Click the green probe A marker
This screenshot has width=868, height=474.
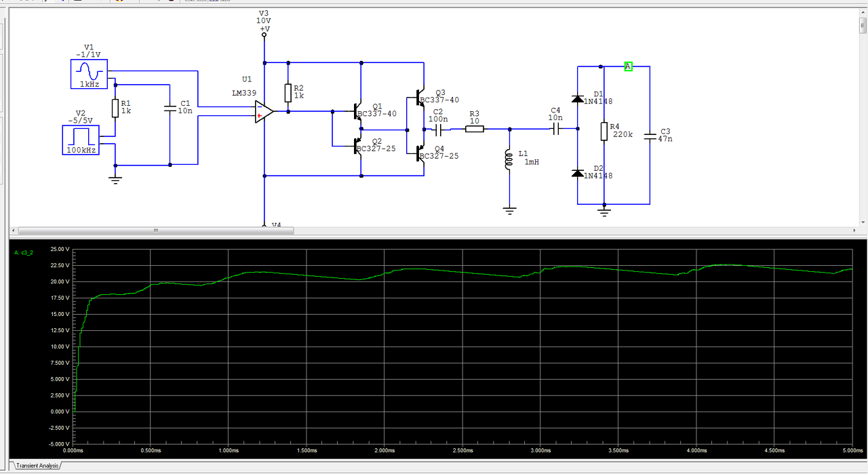628,66
